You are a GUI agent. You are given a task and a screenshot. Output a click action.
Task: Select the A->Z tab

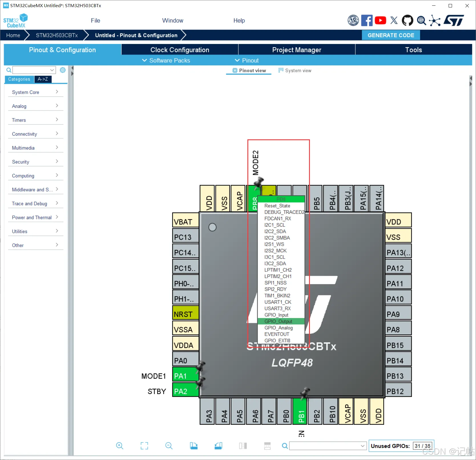pos(43,79)
